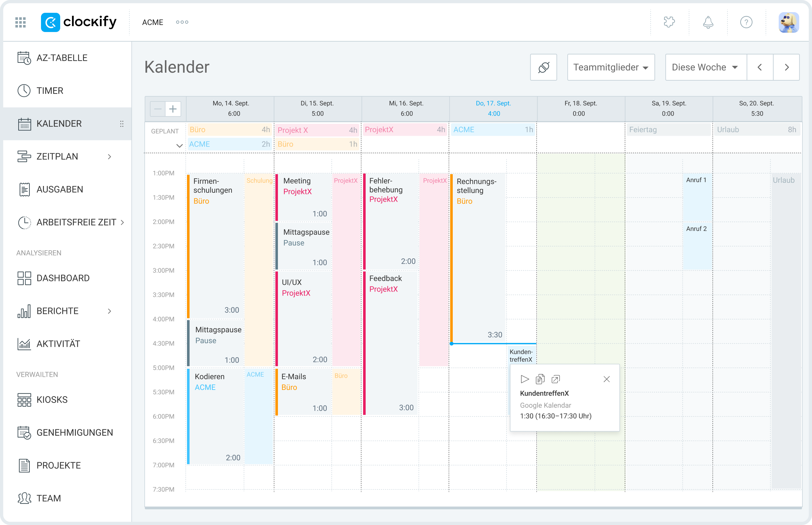Duplicate the KundentreffenX entry via copy icon
The width and height of the screenshot is (812, 525).
point(540,379)
